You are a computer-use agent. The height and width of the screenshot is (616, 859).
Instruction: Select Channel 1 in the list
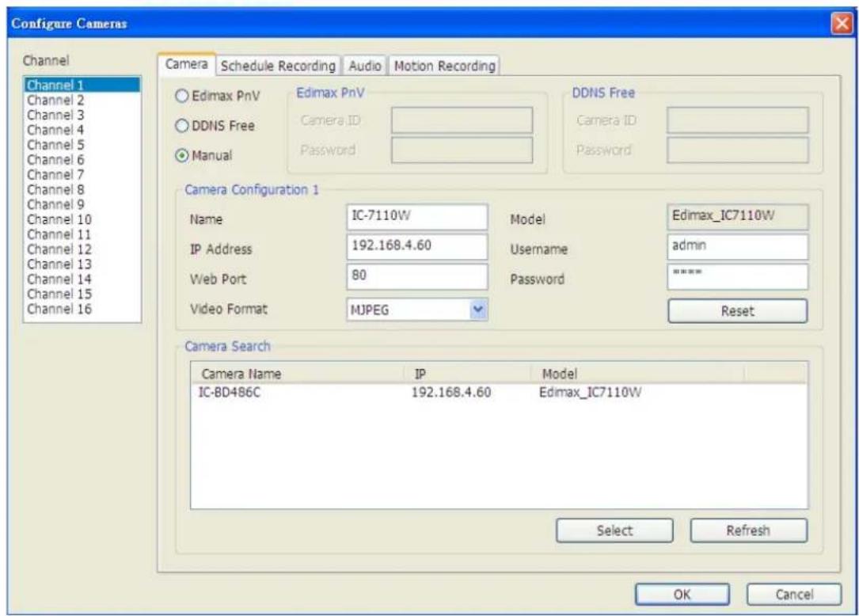82,85
